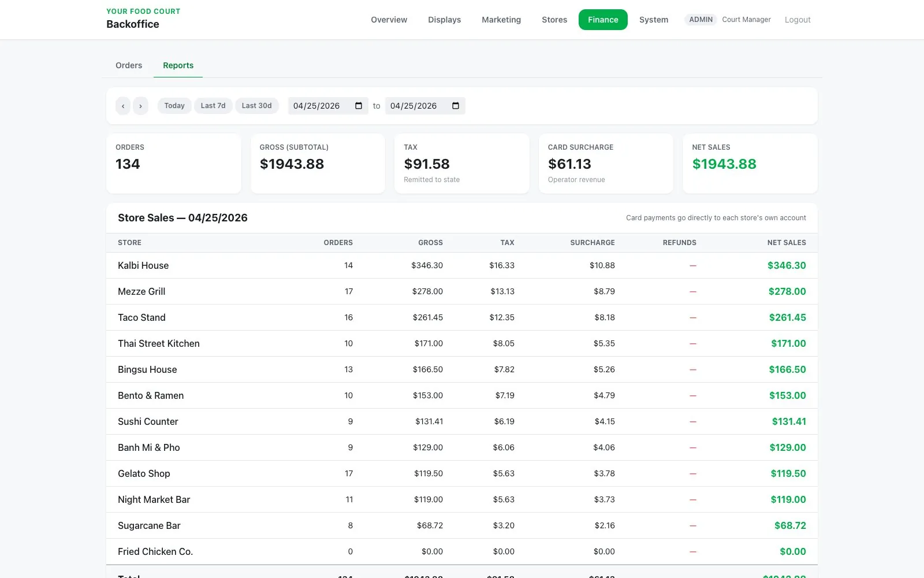Click the start date input 04/25/2026

(328, 106)
